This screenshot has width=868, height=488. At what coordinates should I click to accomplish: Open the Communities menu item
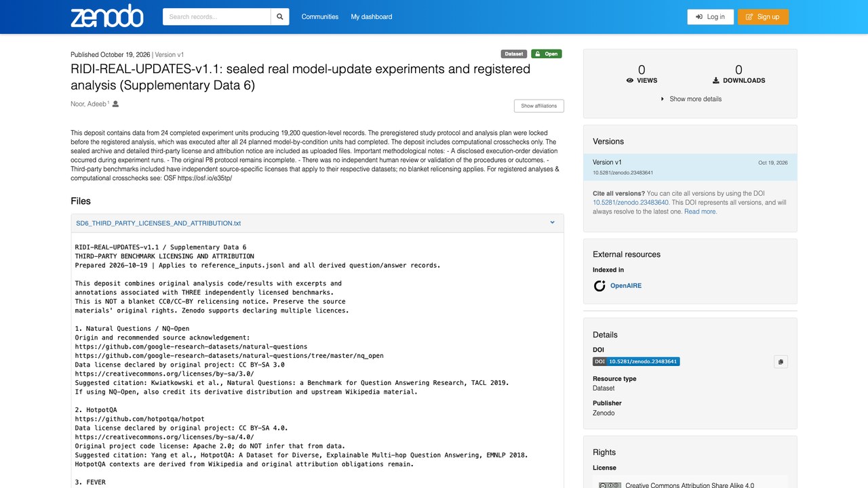pyautogui.click(x=320, y=17)
